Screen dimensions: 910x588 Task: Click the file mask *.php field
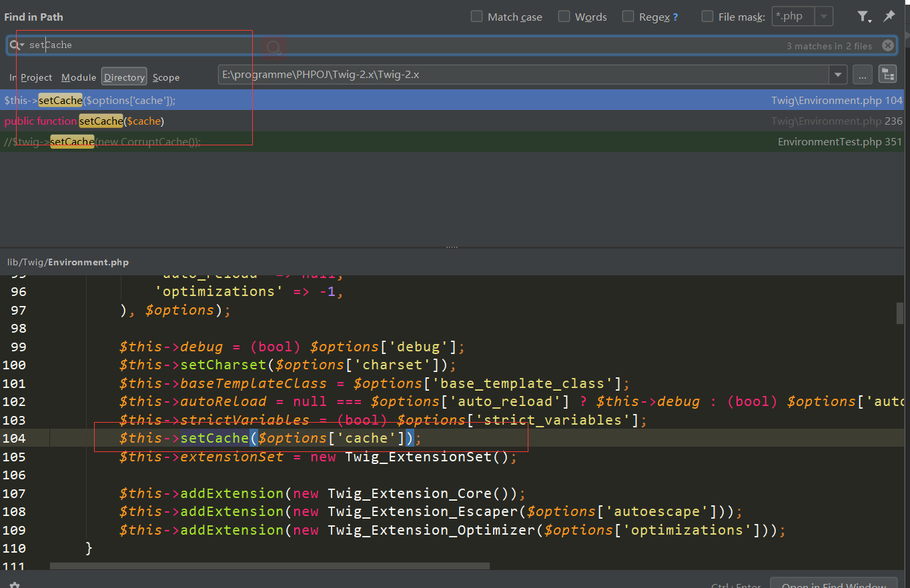click(x=794, y=17)
